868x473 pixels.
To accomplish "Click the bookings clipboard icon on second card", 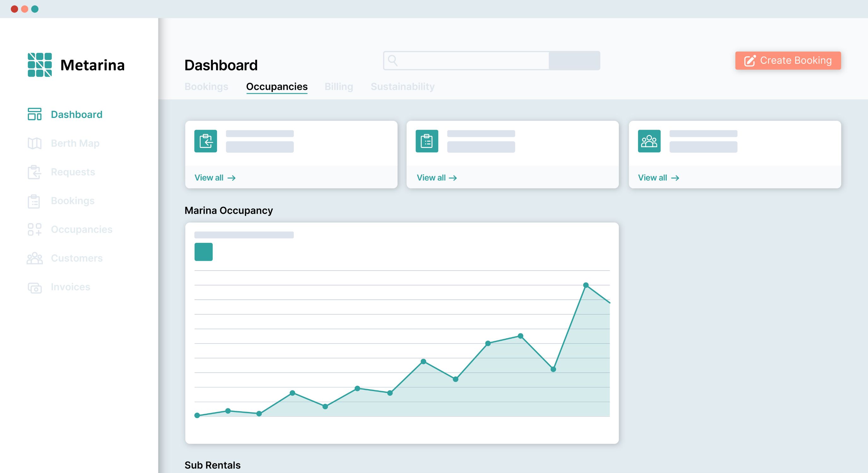I will (427, 141).
